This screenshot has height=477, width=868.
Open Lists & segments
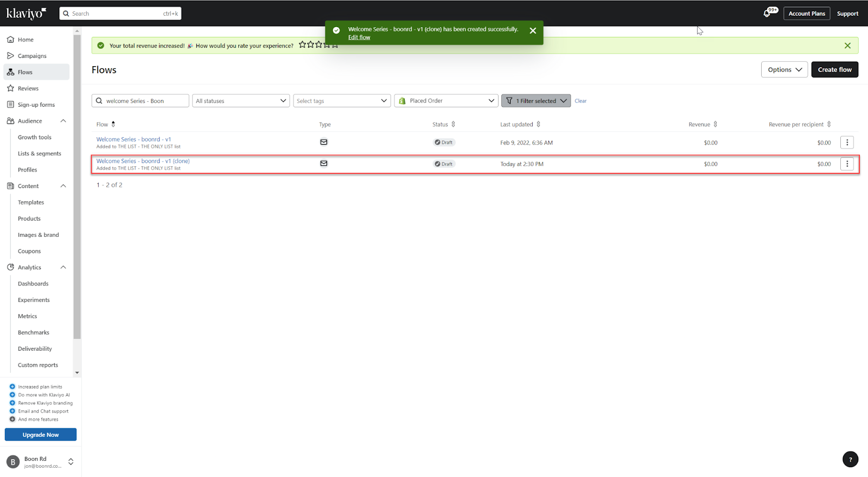40,153
